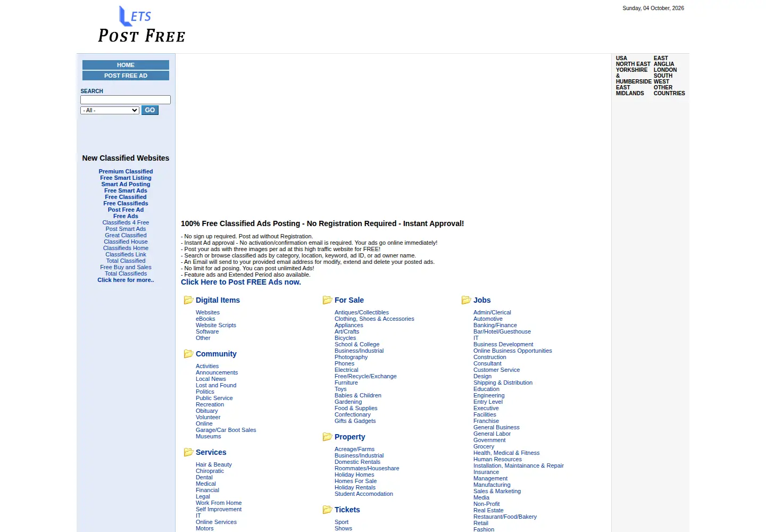Click the Digital Items folder icon
The height and width of the screenshot is (532, 766).
(188, 300)
